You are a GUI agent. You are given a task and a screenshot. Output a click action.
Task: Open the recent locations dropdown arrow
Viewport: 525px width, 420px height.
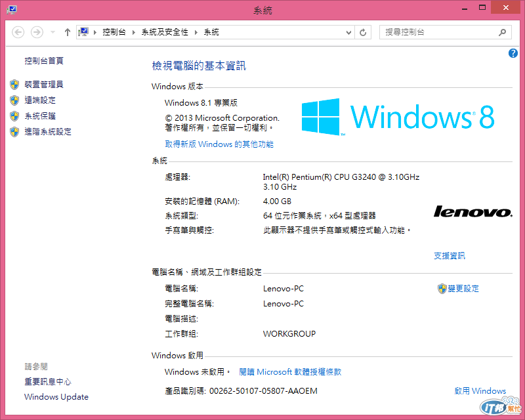[52, 33]
